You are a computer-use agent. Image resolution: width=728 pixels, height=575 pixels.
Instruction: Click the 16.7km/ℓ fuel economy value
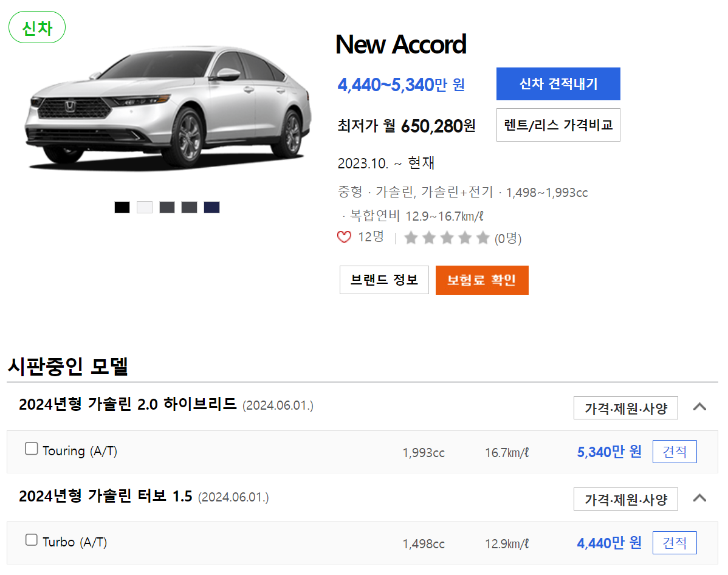click(x=507, y=452)
